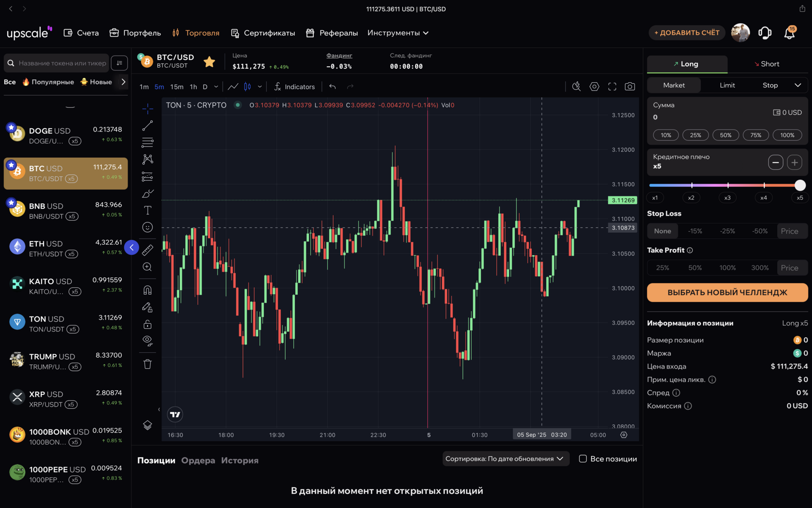Expand the "Инструменты" dropdown menu
This screenshot has height=508, width=812.
[398, 33]
